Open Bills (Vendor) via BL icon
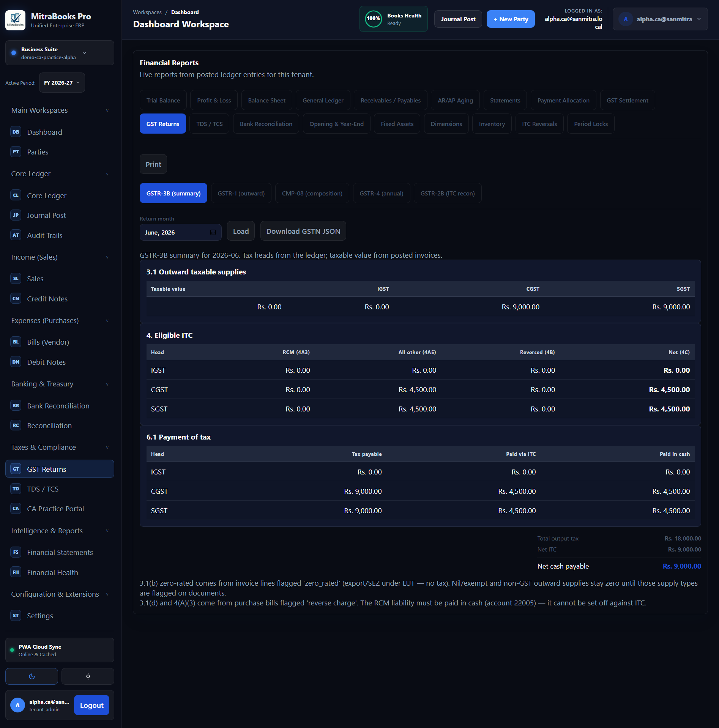Screen dimensions: 719x728 16,342
